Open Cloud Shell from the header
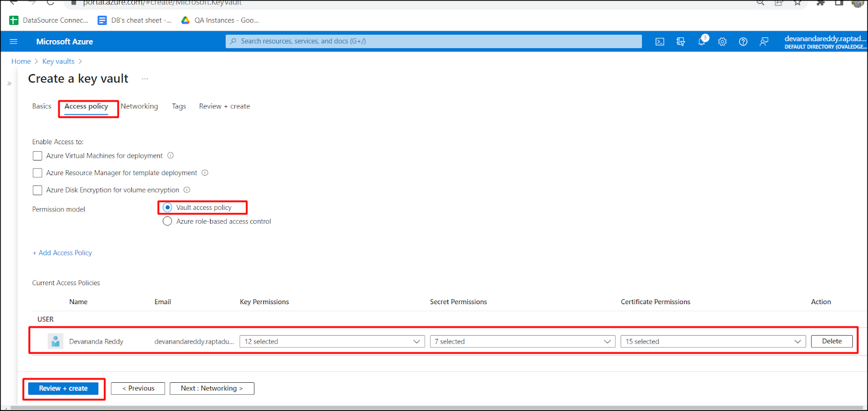This screenshot has width=868, height=411. click(x=660, y=42)
